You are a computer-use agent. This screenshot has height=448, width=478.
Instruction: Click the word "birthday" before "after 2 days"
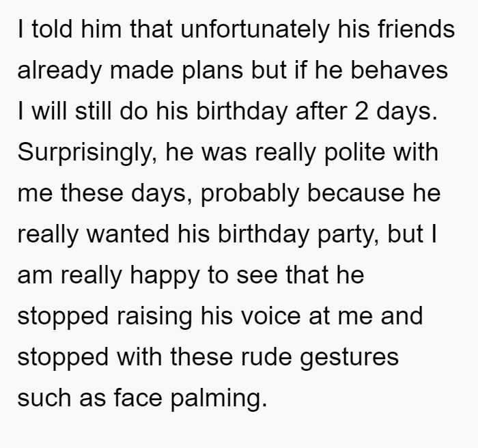[242, 111]
